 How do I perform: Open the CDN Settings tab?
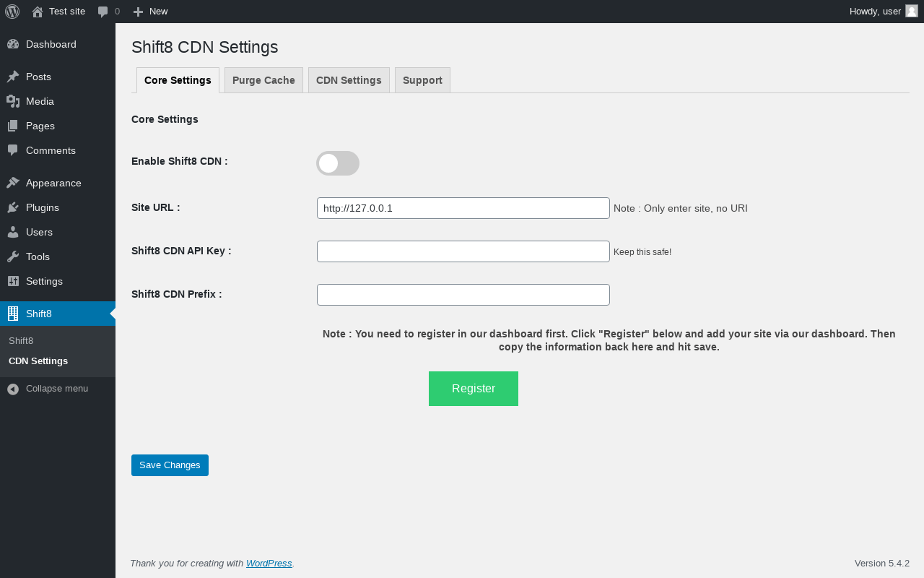349,80
